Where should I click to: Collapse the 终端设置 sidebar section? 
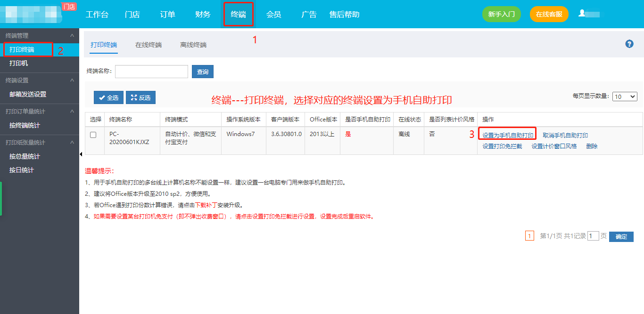click(x=72, y=80)
